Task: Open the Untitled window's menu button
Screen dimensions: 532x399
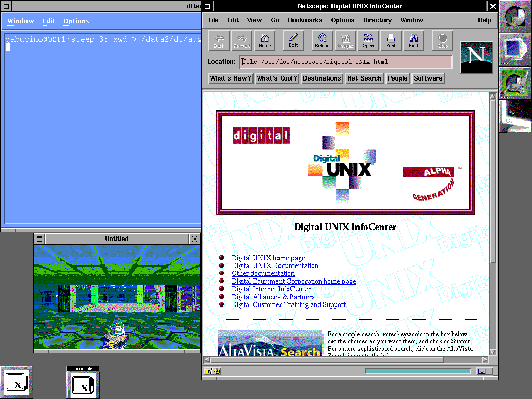Action: (x=39, y=239)
